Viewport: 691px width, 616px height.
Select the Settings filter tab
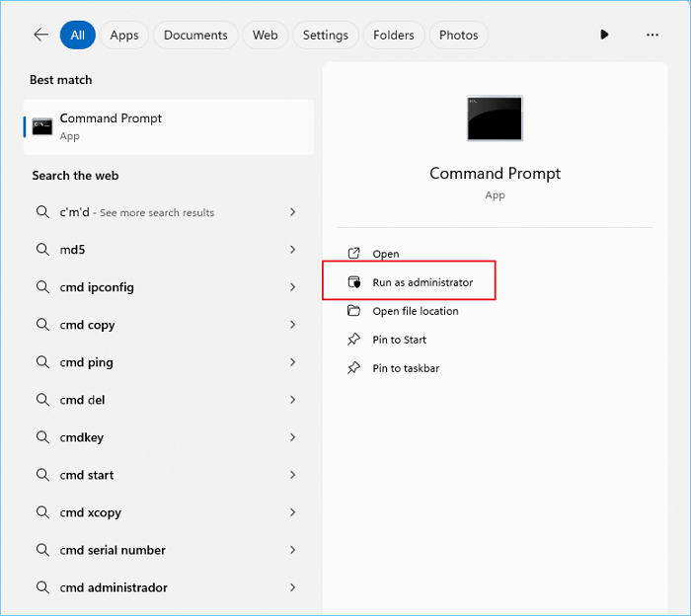pyautogui.click(x=325, y=35)
